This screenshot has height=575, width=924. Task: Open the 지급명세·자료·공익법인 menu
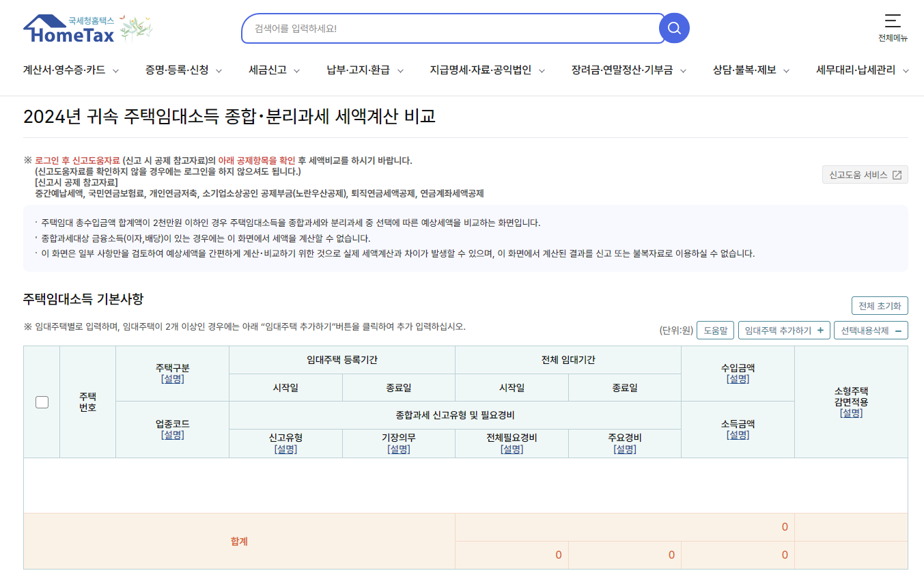click(480, 70)
